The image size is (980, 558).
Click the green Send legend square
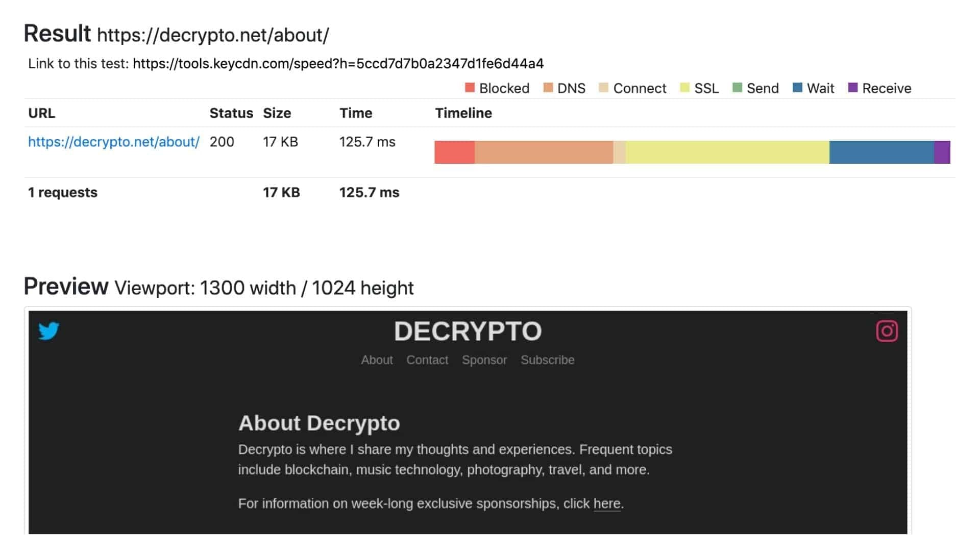click(737, 88)
